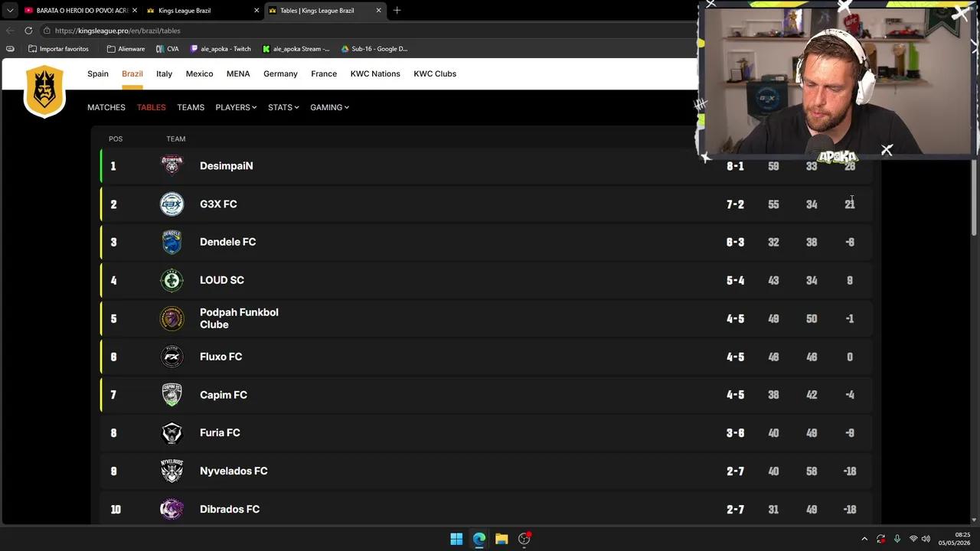Open Microsoft Edge from the taskbar

(479, 539)
